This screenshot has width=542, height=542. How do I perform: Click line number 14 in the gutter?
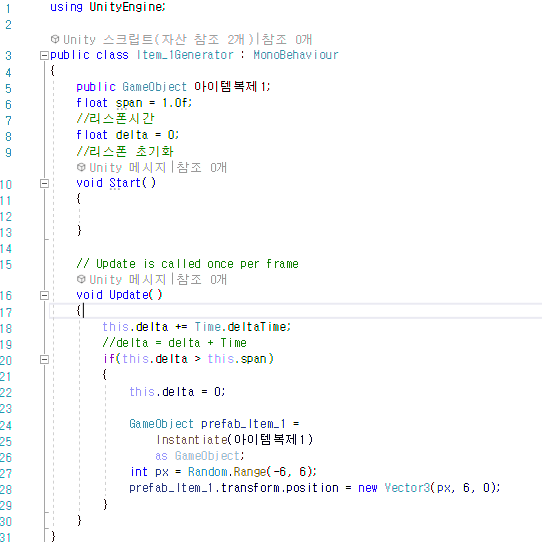(x=6, y=249)
